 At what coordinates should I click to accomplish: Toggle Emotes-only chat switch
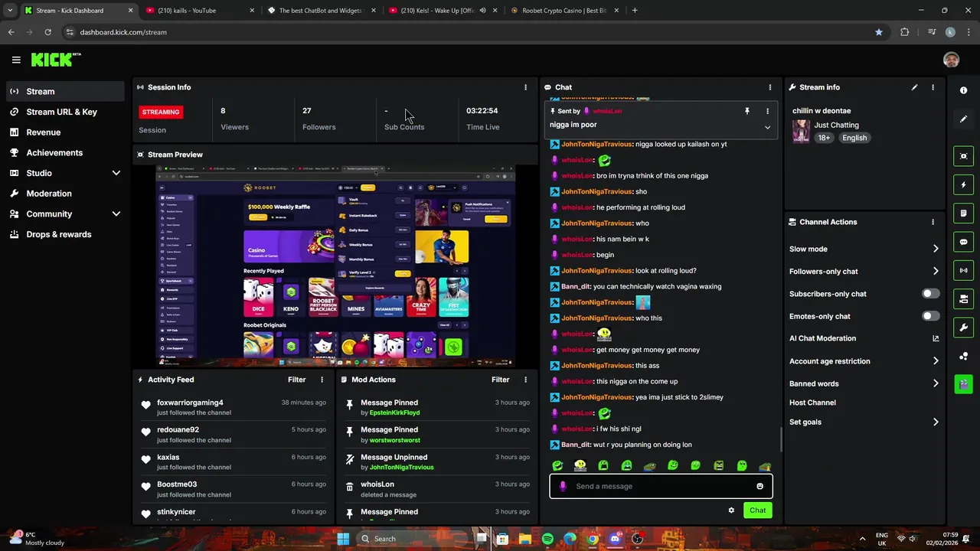(x=930, y=316)
